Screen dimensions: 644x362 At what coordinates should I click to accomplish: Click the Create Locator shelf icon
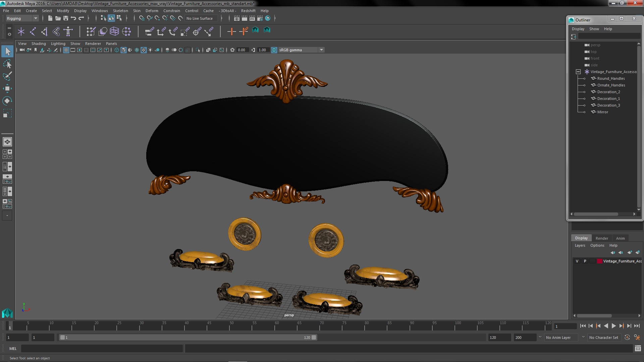pyautogui.click(x=21, y=32)
